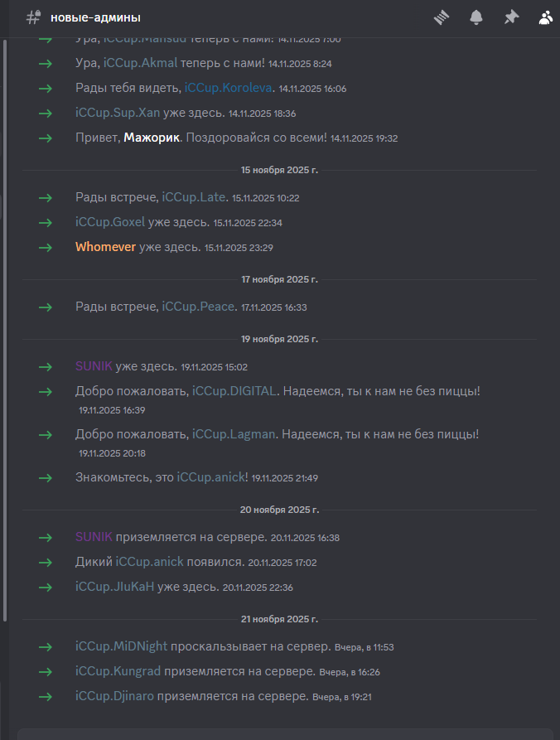Open the Мажорик user profile
This screenshot has width=560, height=740.
point(152,138)
